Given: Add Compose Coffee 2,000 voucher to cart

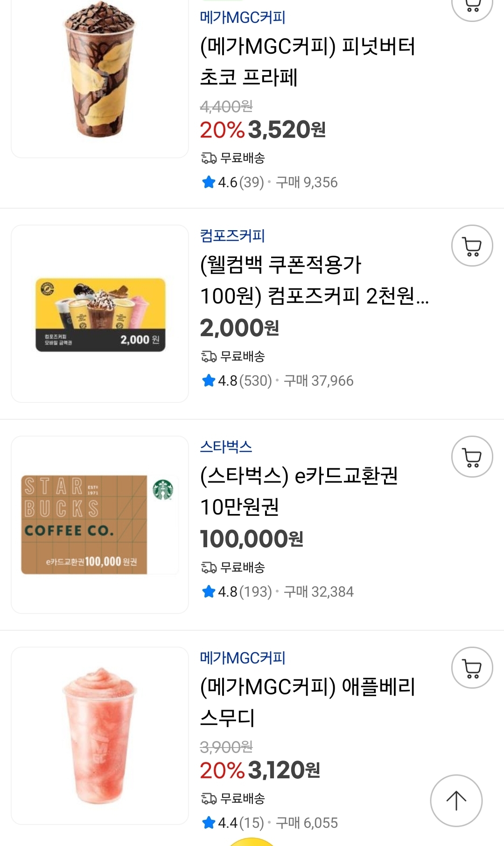Looking at the screenshot, I should (472, 246).
